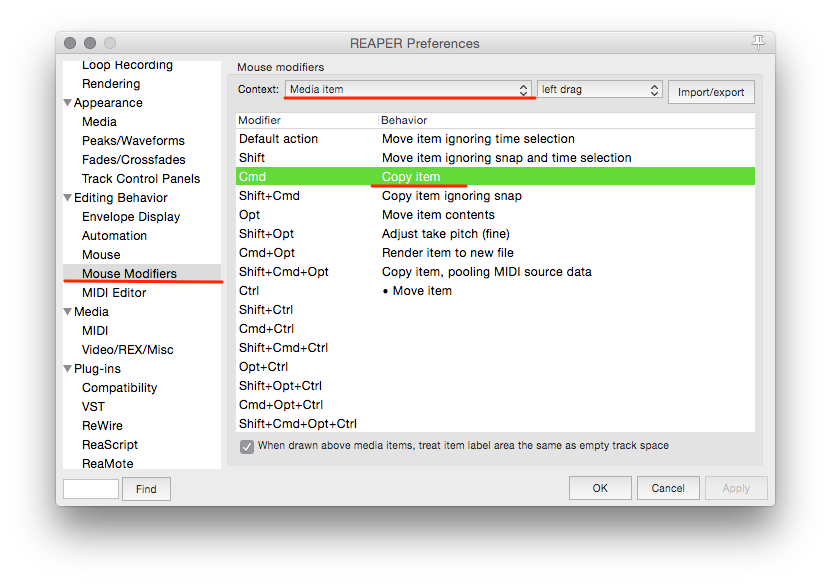Click the Move item contents behavior
The height and width of the screenshot is (586, 831).
pyautogui.click(x=438, y=215)
